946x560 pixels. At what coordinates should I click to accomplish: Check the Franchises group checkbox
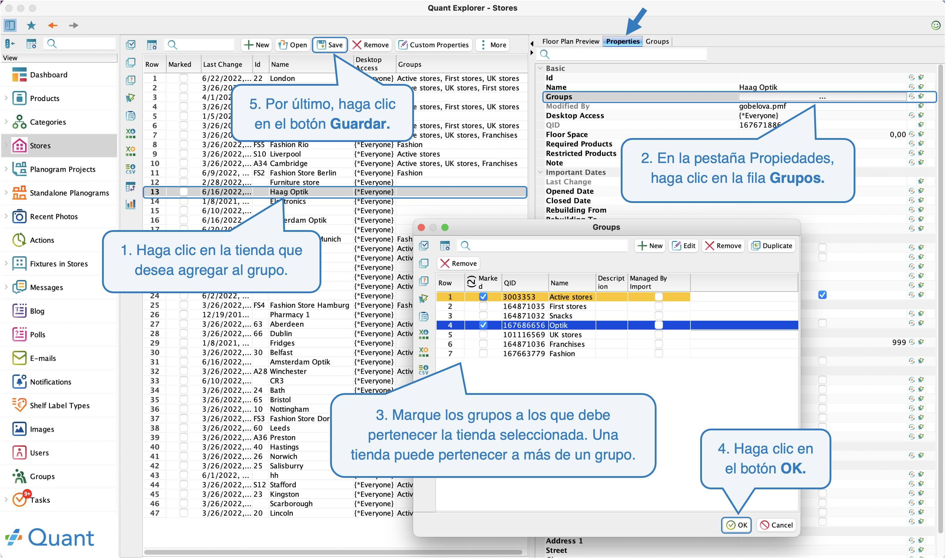tap(483, 344)
